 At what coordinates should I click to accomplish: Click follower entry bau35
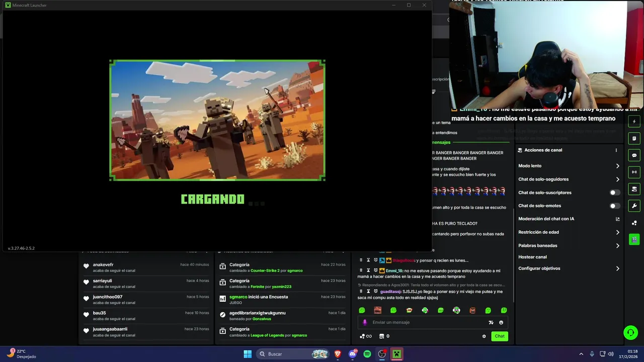click(x=146, y=316)
